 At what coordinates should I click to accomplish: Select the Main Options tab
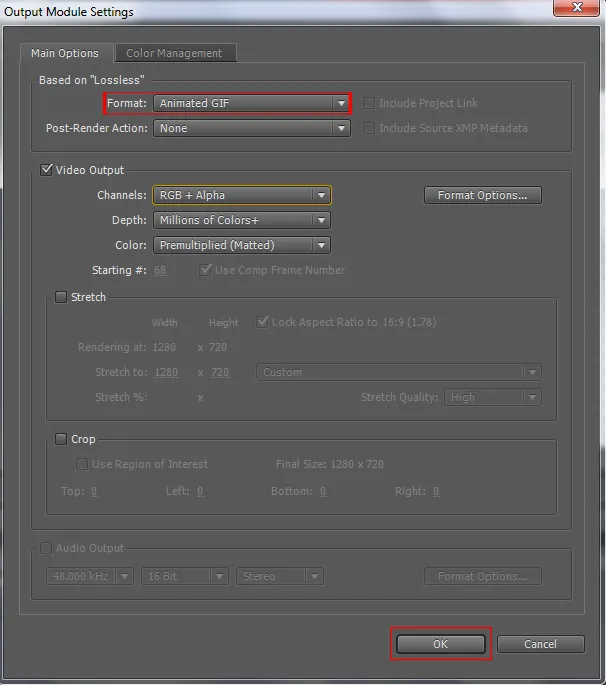click(x=66, y=53)
